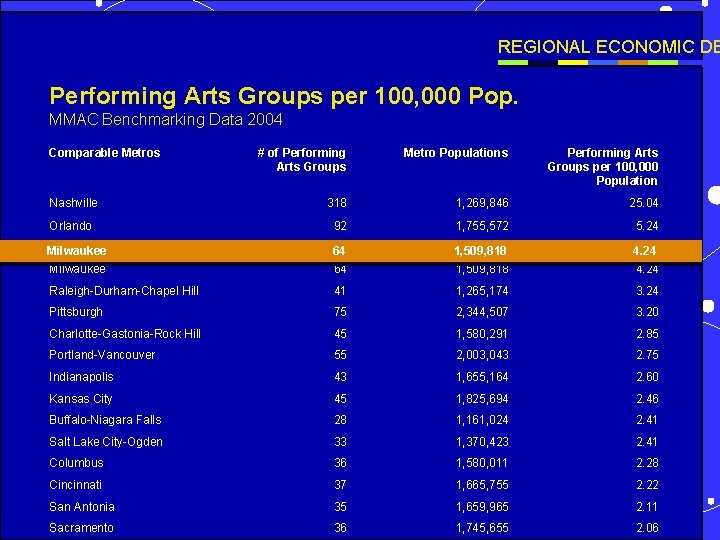Click Sacramento's ratio '2.06'

point(647,528)
